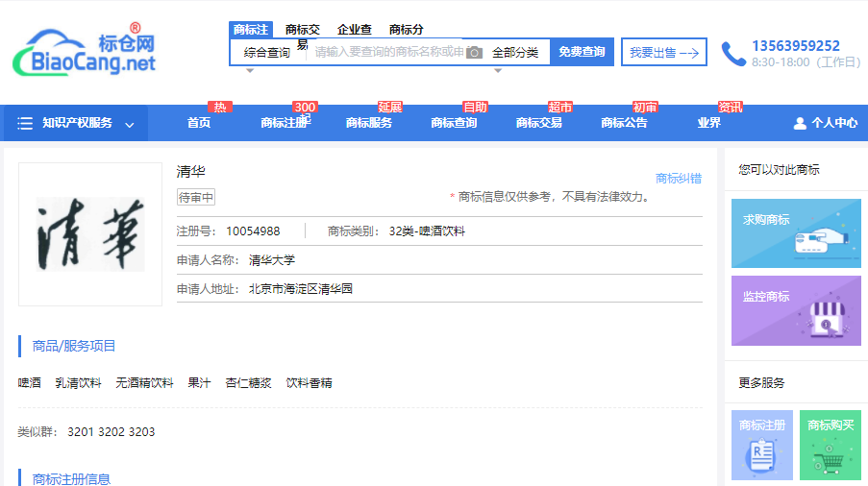This screenshot has width=868, height=486.
Task: Click the 我要出售 button
Action: click(663, 53)
